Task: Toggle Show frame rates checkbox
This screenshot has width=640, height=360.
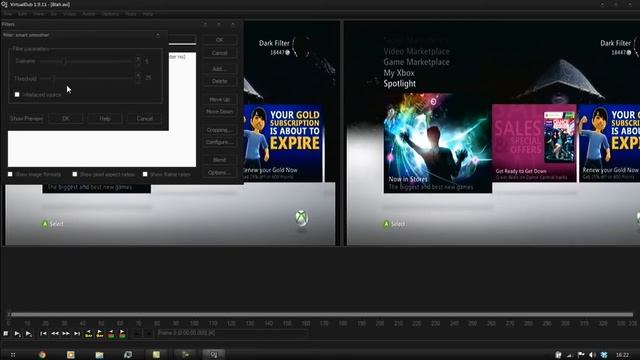Action: pos(145,174)
